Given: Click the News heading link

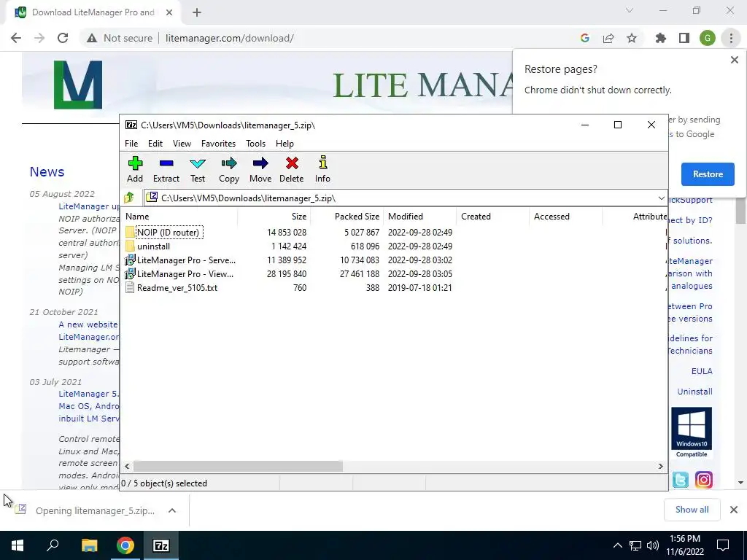Looking at the screenshot, I should [47, 172].
